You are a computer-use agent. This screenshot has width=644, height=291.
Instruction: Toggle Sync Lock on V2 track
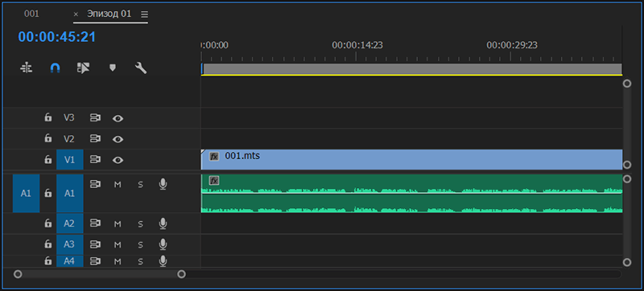(95, 138)
